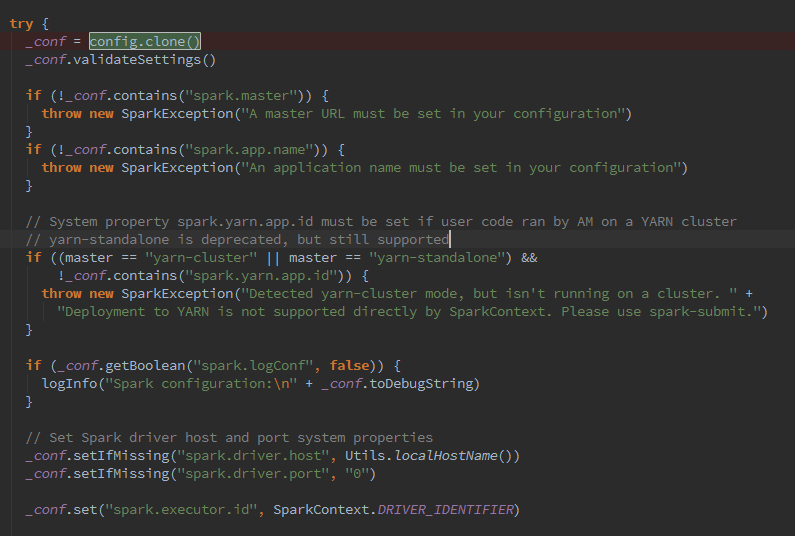Click the toDebugString method
This screenshot has width=795, height=536.
[421, 384]
